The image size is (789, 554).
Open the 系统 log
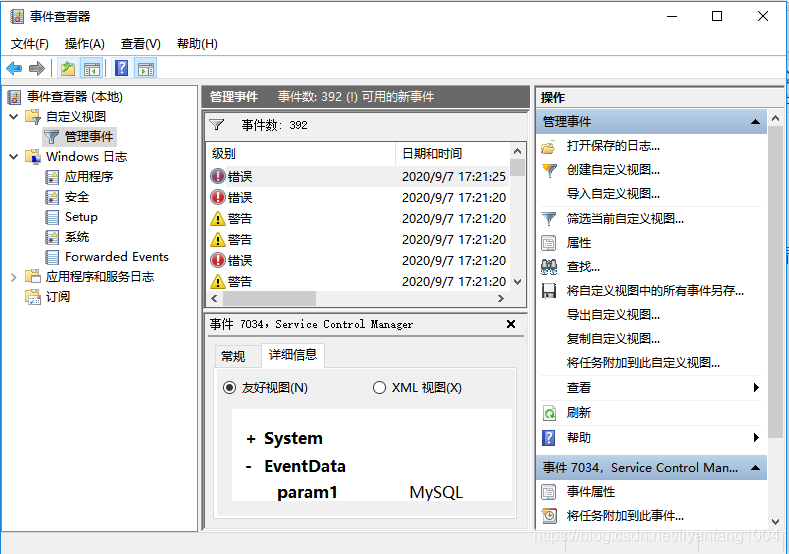(x=76, y=237)
